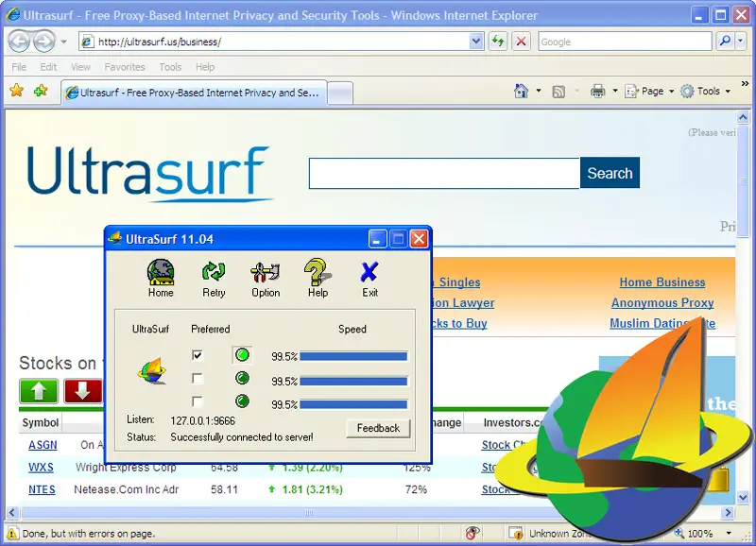Open recent pages dropdown next to Forward
The height and width of the screenshot is (546, 756).
[x=63, y=42]
